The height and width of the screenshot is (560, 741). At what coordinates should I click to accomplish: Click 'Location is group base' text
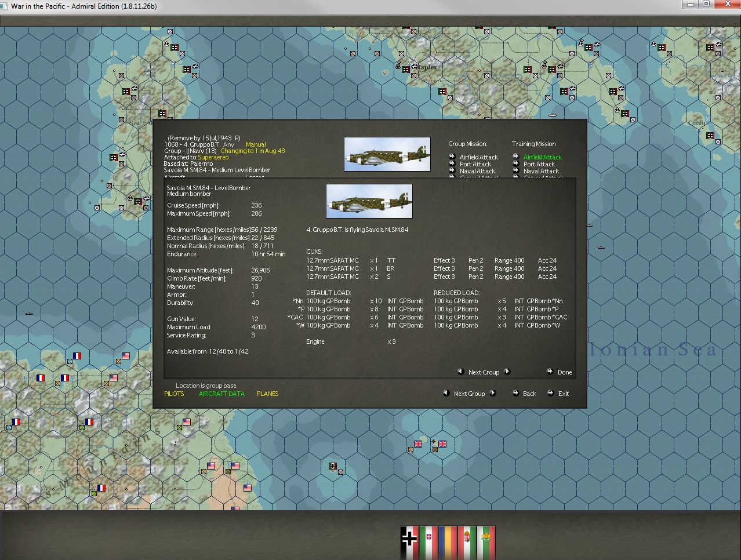click(206, 386)
